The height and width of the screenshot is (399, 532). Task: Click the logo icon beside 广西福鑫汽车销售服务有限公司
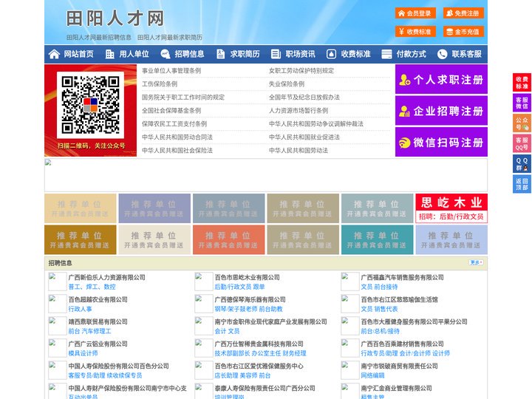[x=349, y=282]
